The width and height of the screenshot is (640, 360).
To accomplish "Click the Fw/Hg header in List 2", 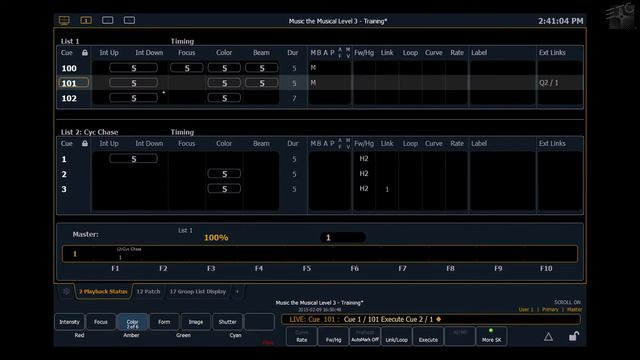I will click(x=364, y=144).
